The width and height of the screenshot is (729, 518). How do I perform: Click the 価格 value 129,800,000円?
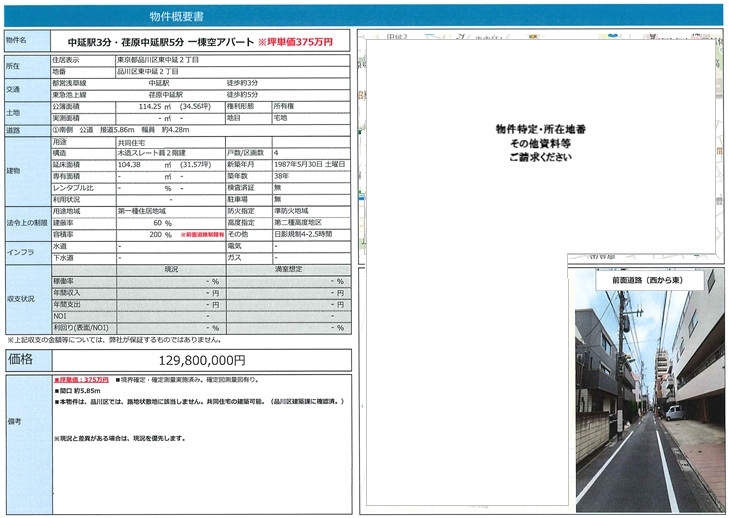[202, 360]
